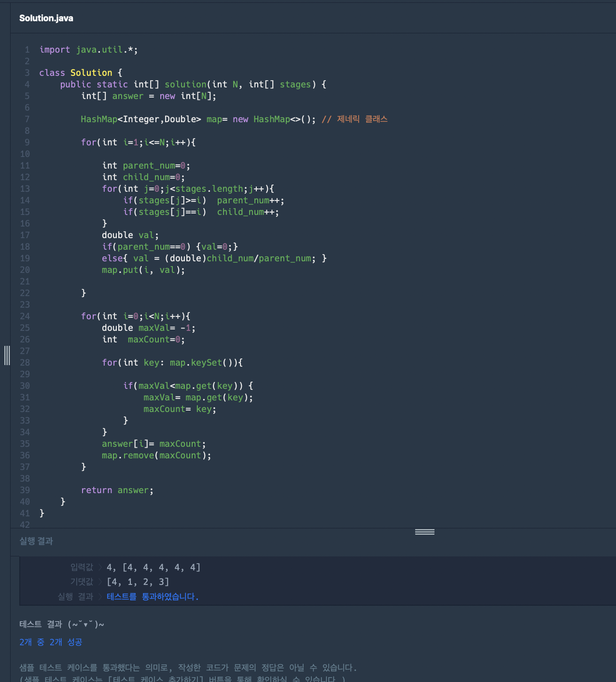616x682 pixels.
Task: Click the '기댓값' label
Action: 82,582
